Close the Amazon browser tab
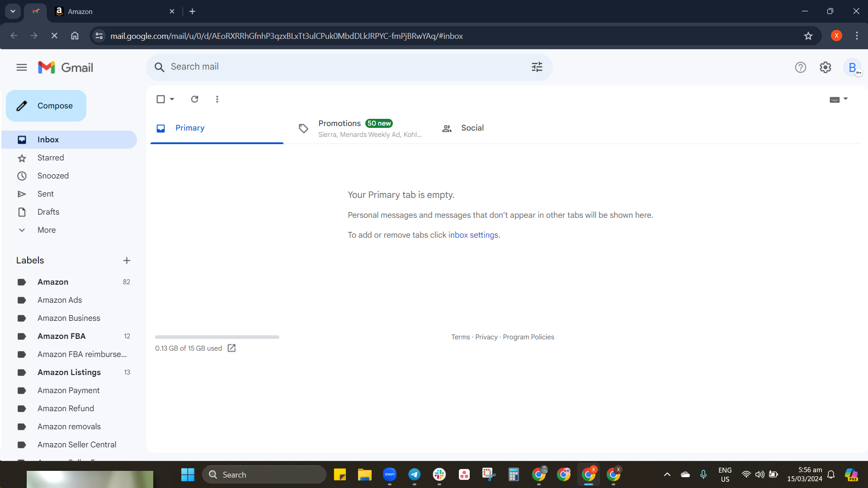 (x=172, y=11)
